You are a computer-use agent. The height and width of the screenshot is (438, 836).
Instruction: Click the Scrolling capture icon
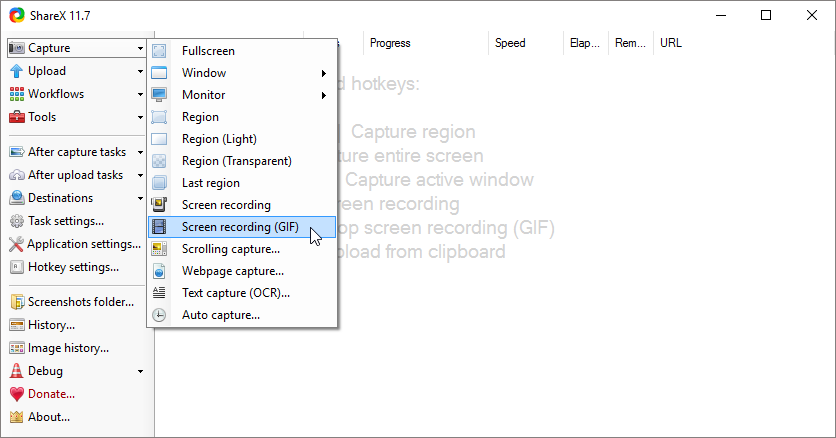pyautogui.click(x=159, y=249)
